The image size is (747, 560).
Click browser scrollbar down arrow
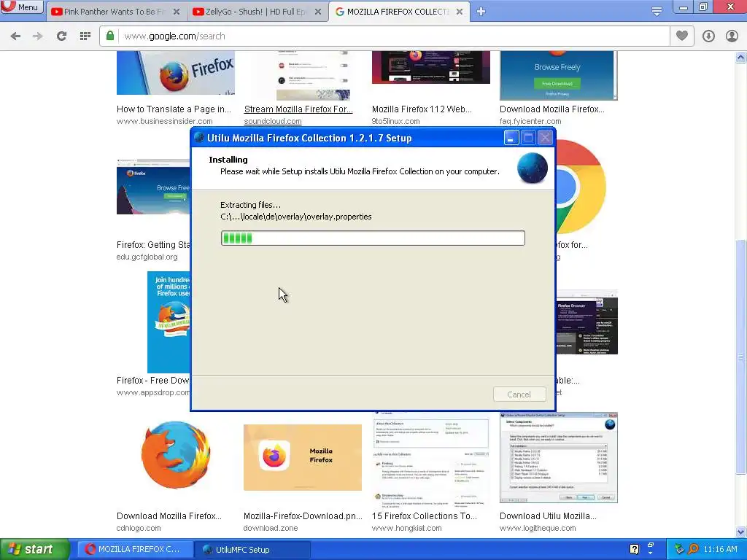[741, 532]
